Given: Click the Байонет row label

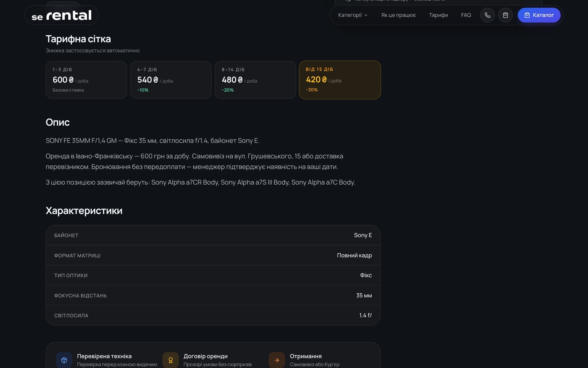Looking at the screenshot, I should tap(66, 235).
